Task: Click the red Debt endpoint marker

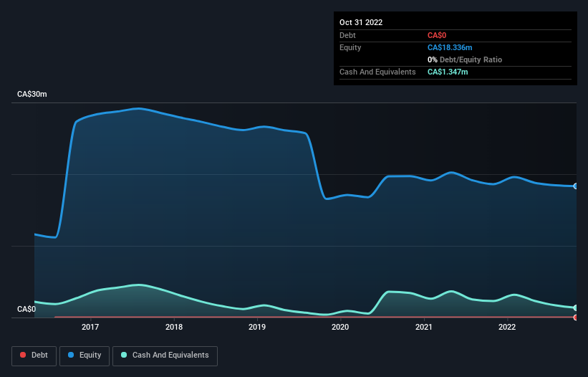Action: [x=576, y=318]
